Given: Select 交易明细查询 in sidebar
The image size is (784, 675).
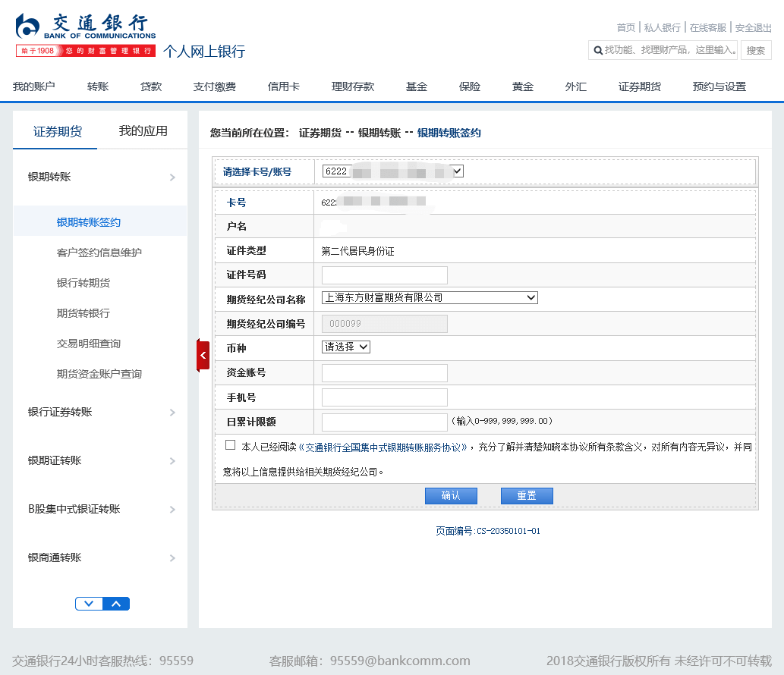Looking at the screenshot, I should 89,344.
